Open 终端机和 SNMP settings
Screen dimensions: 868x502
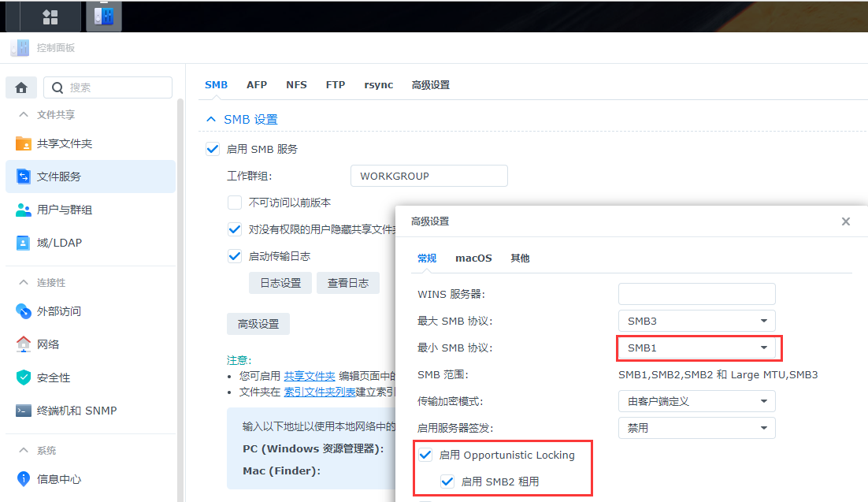point(76,411)
